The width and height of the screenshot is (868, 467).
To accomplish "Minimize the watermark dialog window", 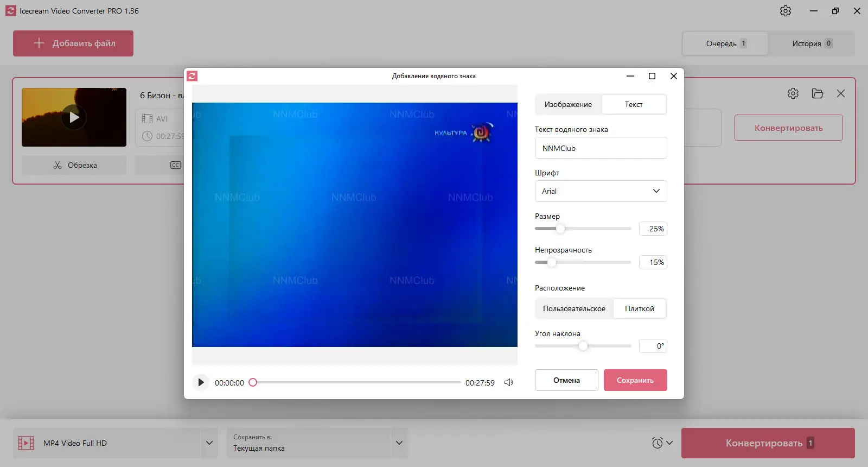I will pyautogui.click(x=630, y=76).
